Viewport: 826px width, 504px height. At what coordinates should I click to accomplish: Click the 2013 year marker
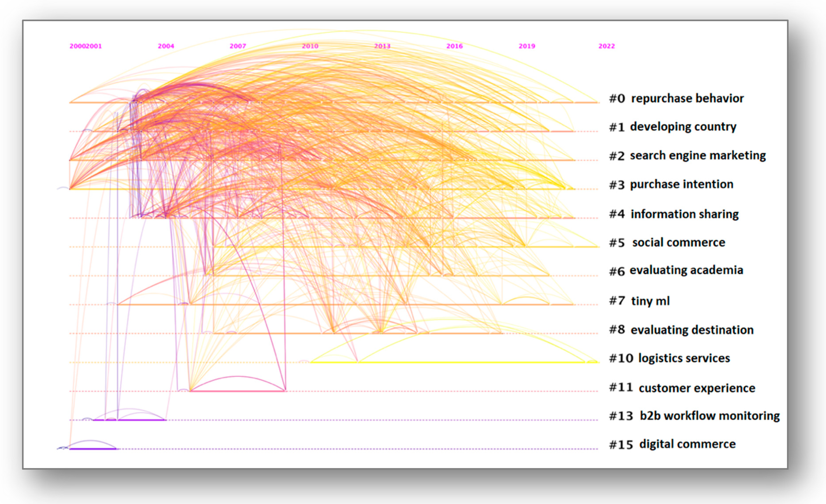382,46
